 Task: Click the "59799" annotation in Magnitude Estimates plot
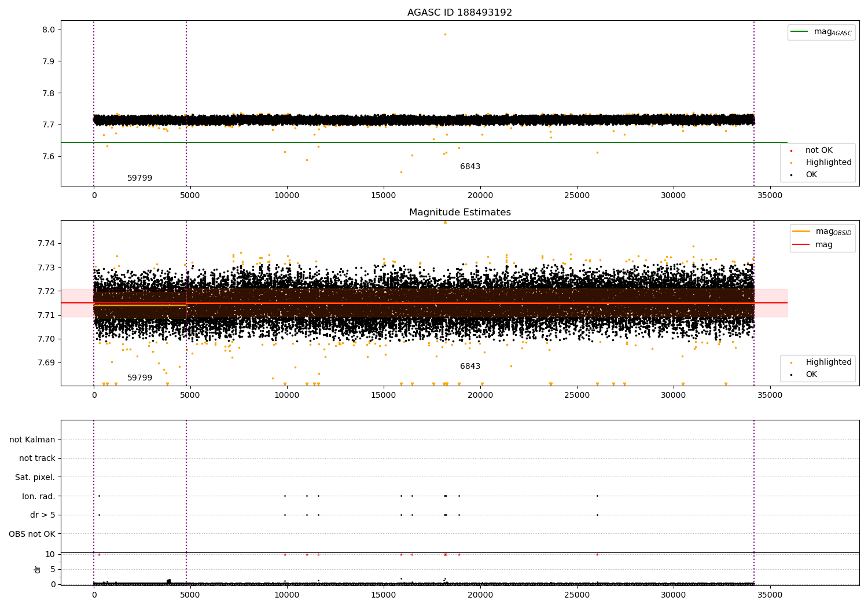pyautogui.click(x=139, y=378)
